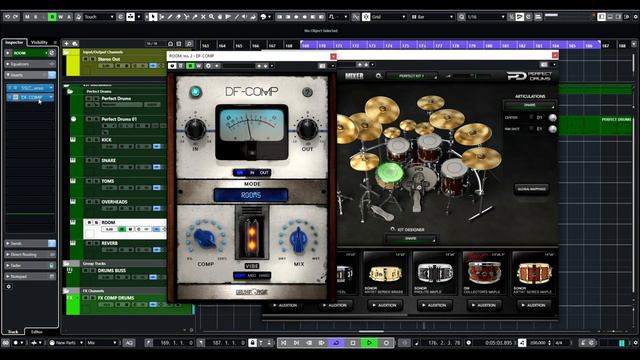Click the Record button in transport
The image size is (640, 360).
[x=386, y=343]
